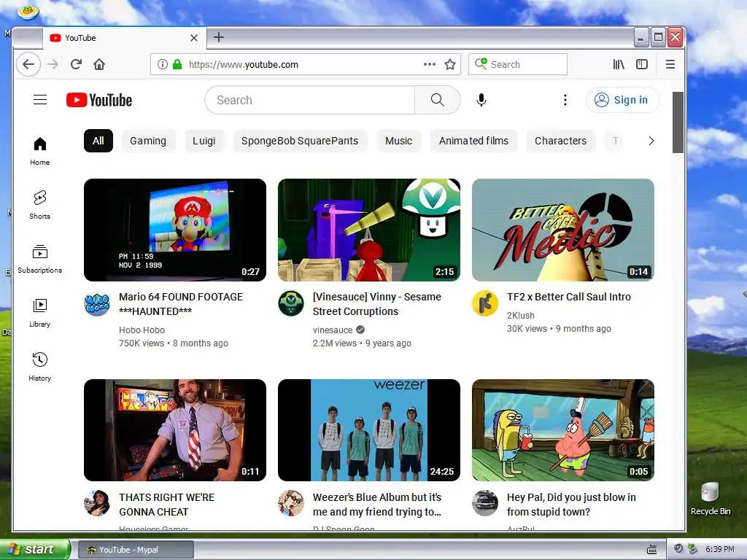Open TF2 x Better Call Saul thumbnail
The width and height of the screenshot is (747, 560).
click(563, 230)
